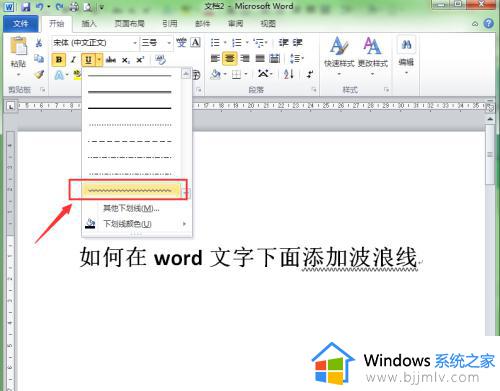The image size is (500, 391).
Task: Open the Styles pane launcher
Action: [387, 89]
